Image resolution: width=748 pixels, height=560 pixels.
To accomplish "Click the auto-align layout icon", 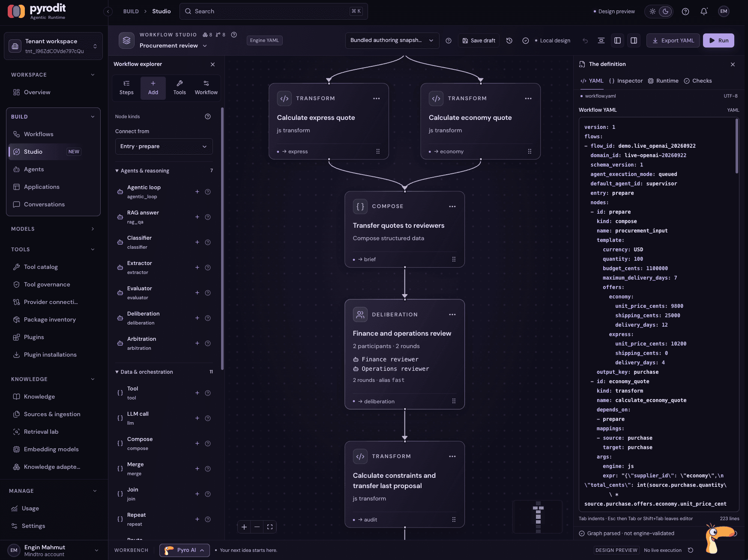I will pos(601,41).
